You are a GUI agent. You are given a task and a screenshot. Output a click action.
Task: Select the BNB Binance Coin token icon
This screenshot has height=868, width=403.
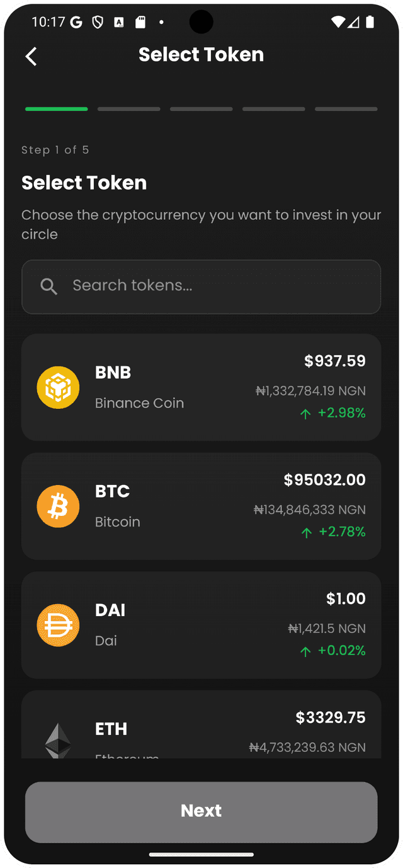coord(58,387)
